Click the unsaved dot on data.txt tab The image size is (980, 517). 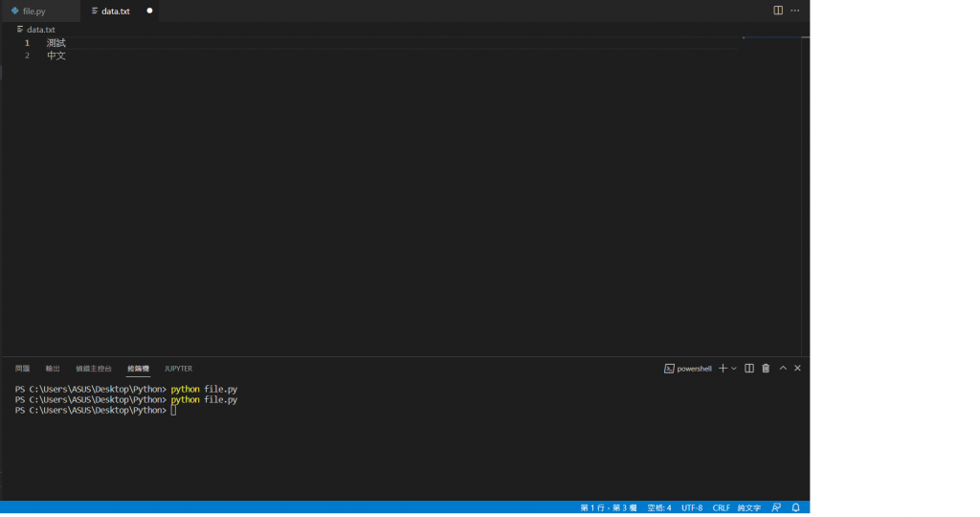pos(149,11)
